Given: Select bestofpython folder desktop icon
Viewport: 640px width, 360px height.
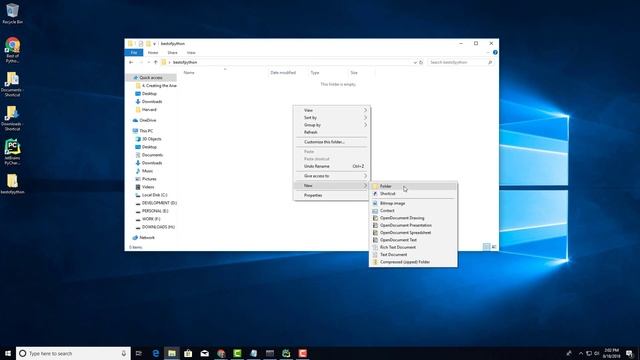Looking at the screenshot, I should [12, 184].
